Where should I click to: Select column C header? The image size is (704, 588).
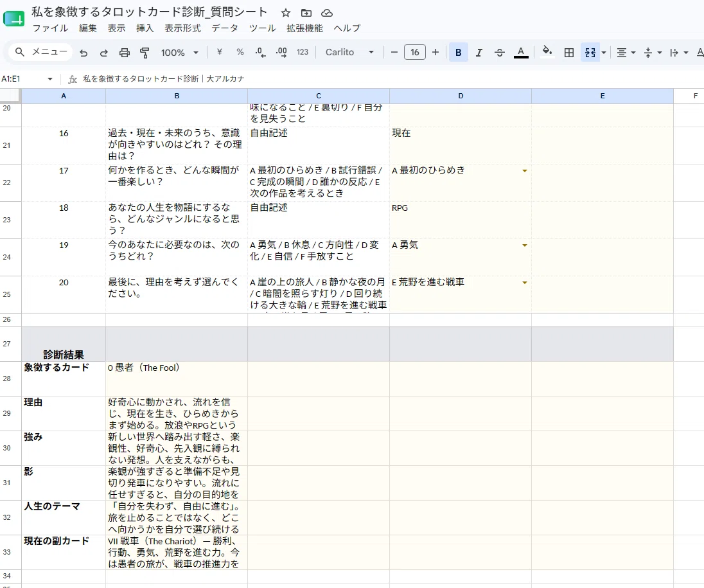(319, 96)
